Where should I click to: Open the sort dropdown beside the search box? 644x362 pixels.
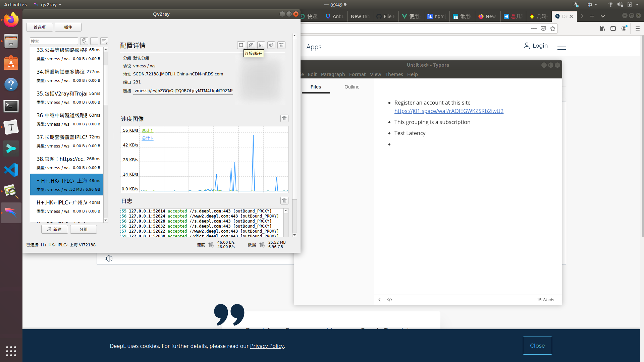(x=104, y=41)
